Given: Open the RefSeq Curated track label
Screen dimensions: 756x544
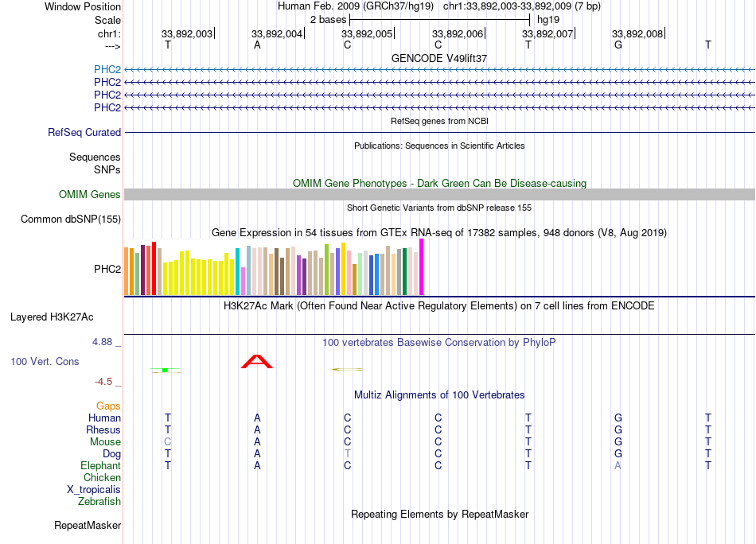Looking at the screenshot, I should point(84,133).
